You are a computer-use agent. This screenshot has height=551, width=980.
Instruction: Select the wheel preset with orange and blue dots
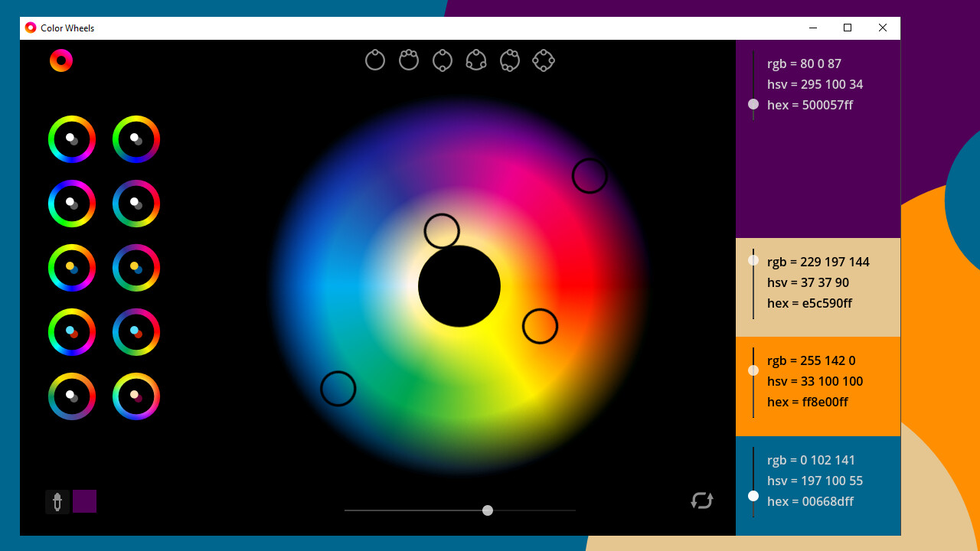click(71, 268)
